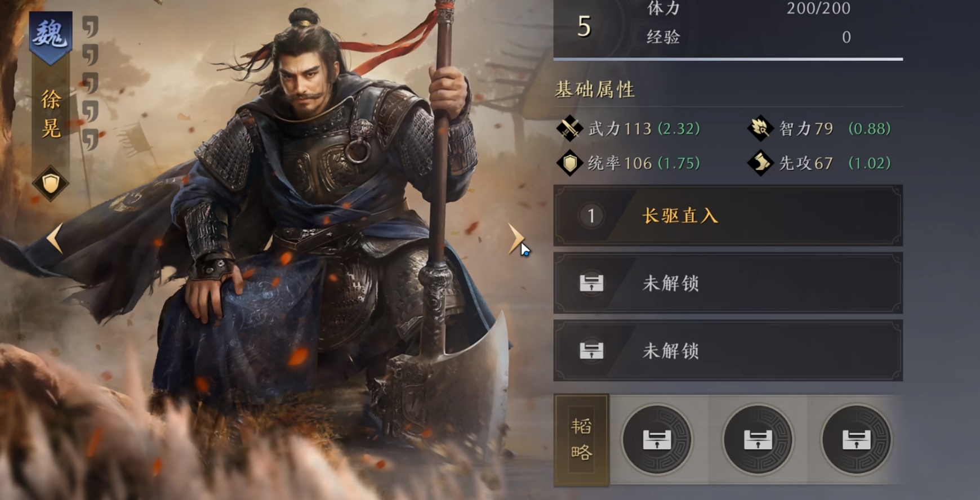Click the 基础属性 section heading
The width and height of the screenshot is (980, 500).
(595, 90)
